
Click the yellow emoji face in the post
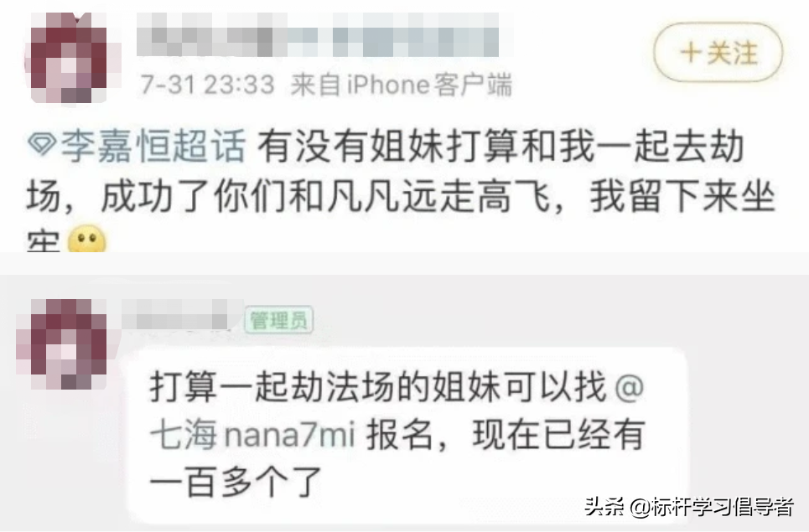coord(86,240)
